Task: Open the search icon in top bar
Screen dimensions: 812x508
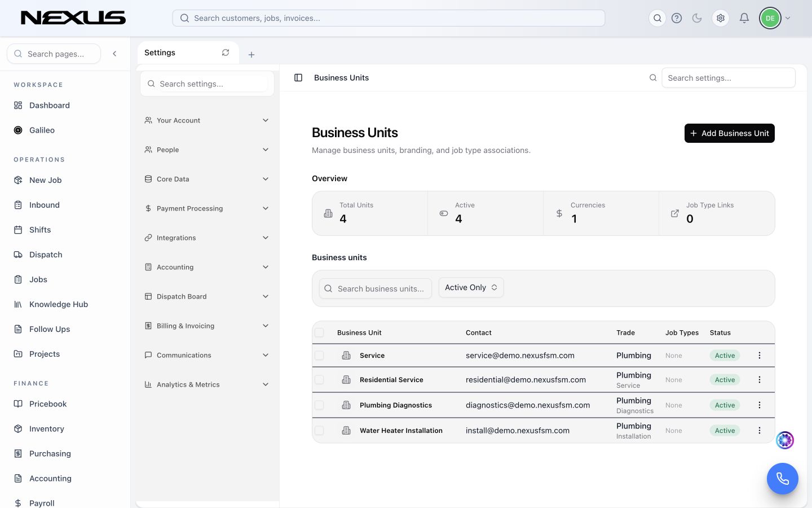Action: 657,18
